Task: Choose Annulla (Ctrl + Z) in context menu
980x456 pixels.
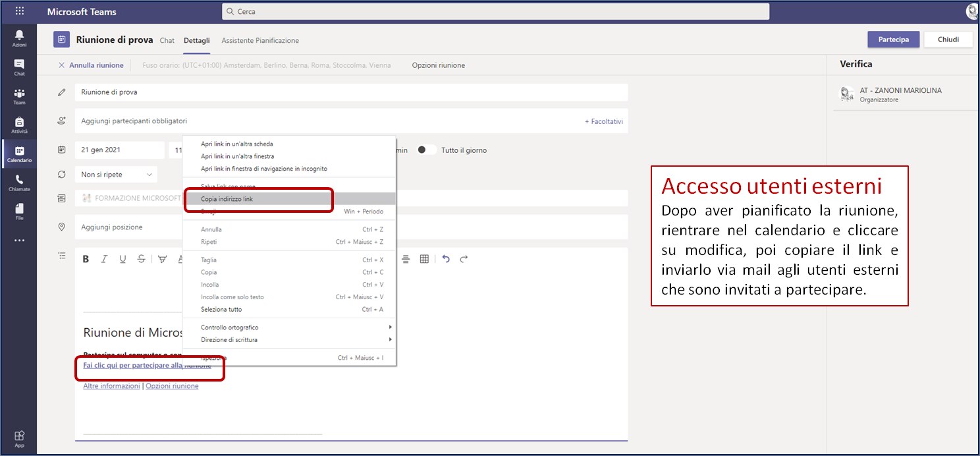Action: 289,229
